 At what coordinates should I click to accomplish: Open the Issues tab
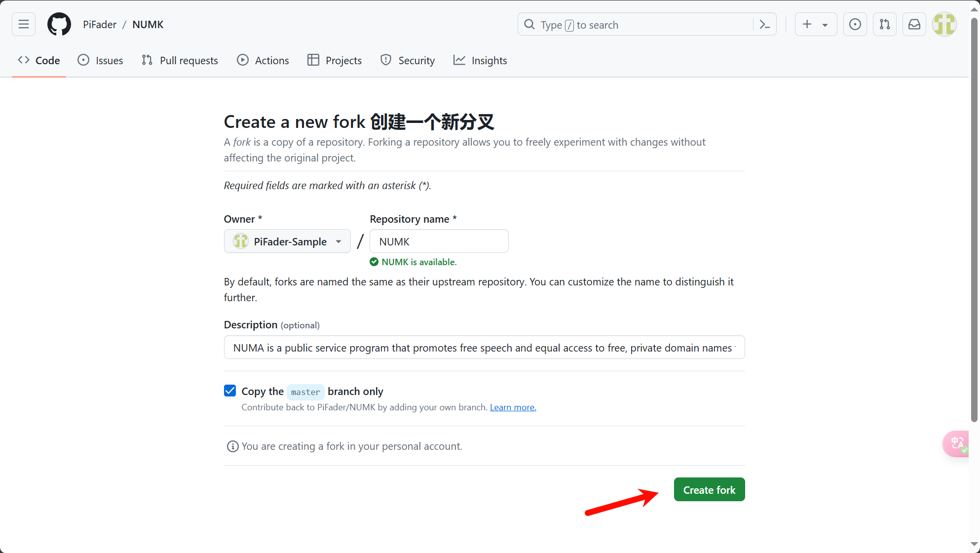pyautogui.click(x=100, y=60)
